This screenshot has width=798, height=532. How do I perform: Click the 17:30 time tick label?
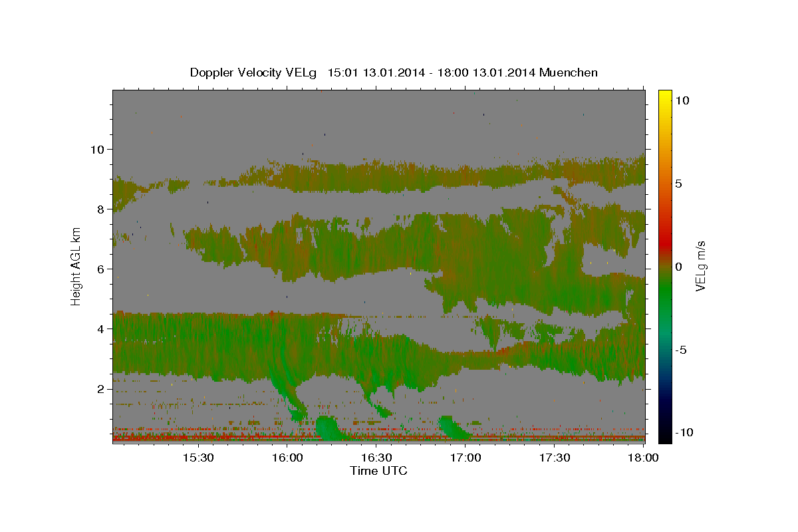555,458
